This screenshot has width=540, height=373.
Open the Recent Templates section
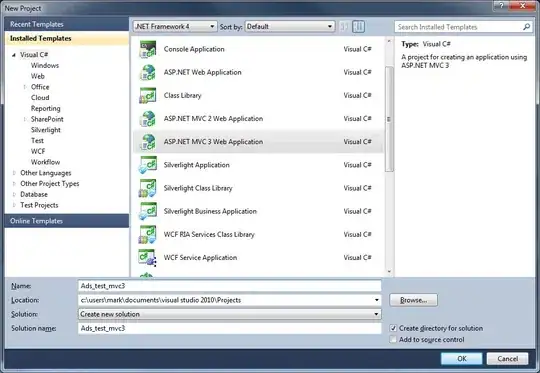point(67,24)
